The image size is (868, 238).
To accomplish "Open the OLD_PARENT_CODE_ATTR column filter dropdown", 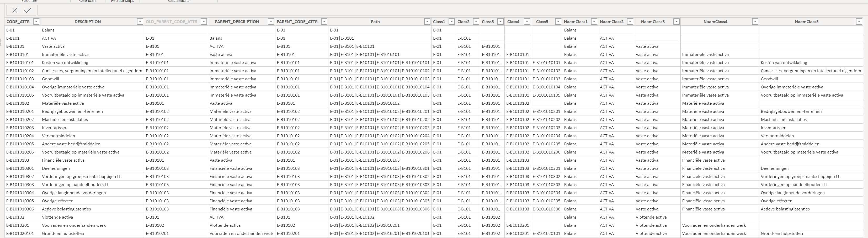I will click(x=204, y=22).
